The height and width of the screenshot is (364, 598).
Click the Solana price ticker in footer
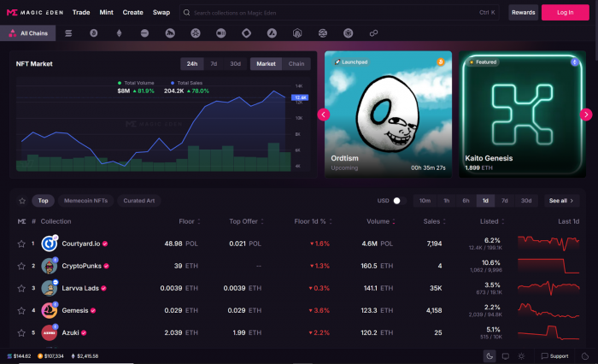[19, 356]
